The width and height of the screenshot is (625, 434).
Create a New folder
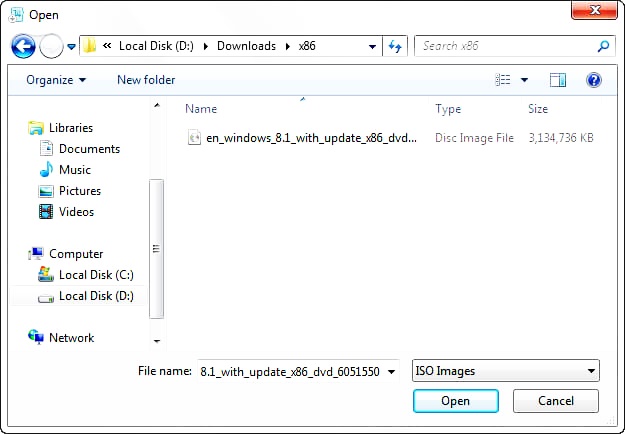146,80
